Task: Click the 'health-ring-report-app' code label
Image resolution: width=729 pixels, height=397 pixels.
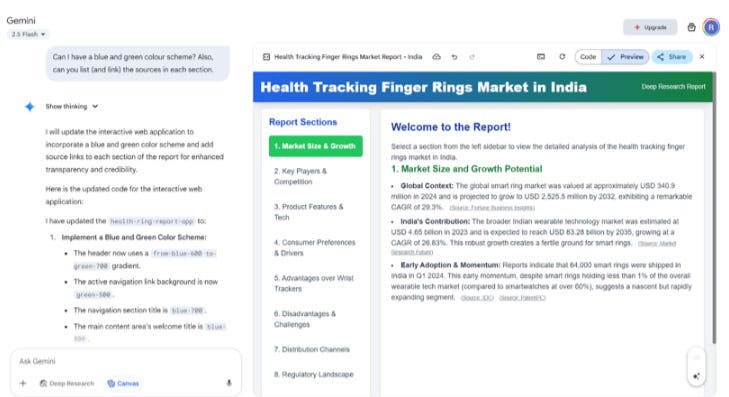Action: click(x=152, y=221)
